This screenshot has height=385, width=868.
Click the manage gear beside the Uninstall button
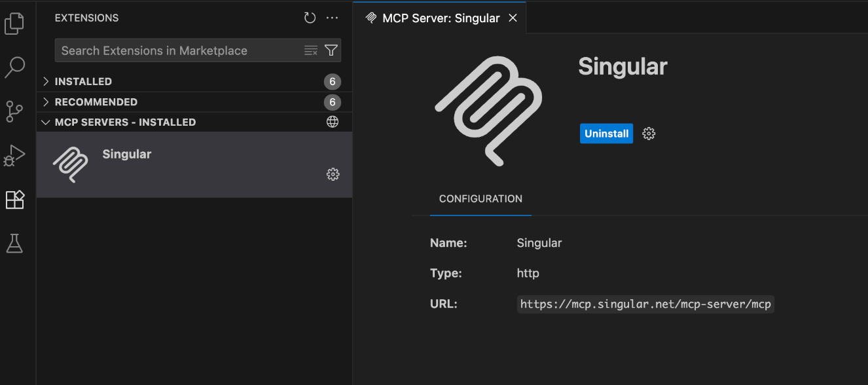tap(648, 133)
